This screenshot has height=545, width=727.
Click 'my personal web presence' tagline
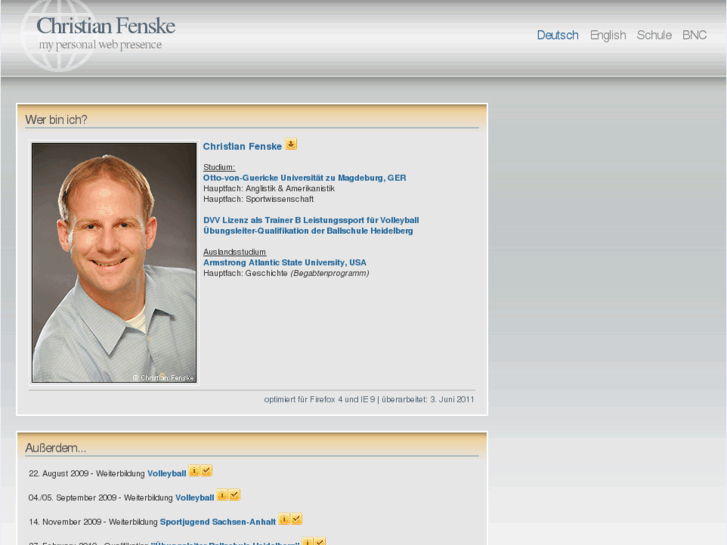pyautogui.click(x=100, y=45)
